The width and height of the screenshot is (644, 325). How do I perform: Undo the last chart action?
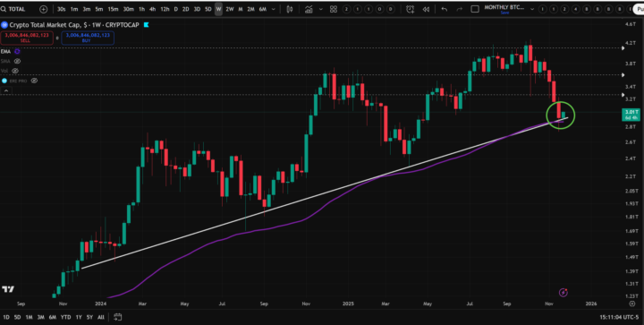pos(444,9)
